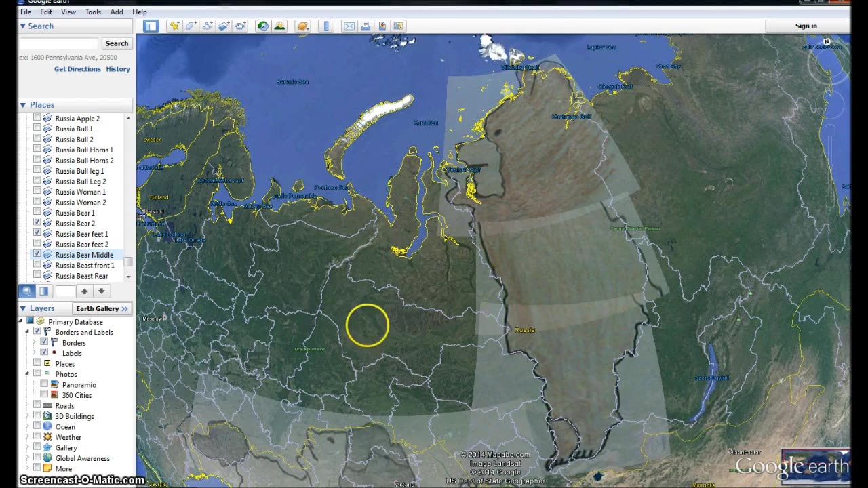This screenshot has height=488, width=868.
Task: Click the Earth Gallery button
Action: point(102,308)
